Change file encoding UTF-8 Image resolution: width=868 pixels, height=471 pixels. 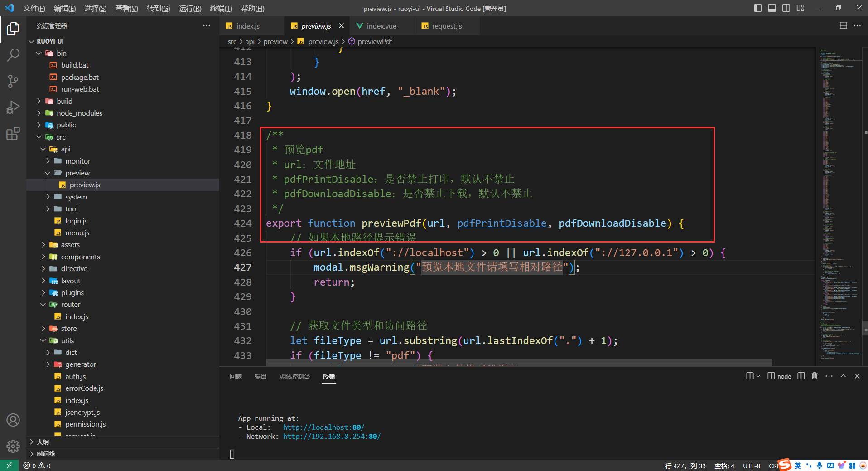click(x=752, y=466)
